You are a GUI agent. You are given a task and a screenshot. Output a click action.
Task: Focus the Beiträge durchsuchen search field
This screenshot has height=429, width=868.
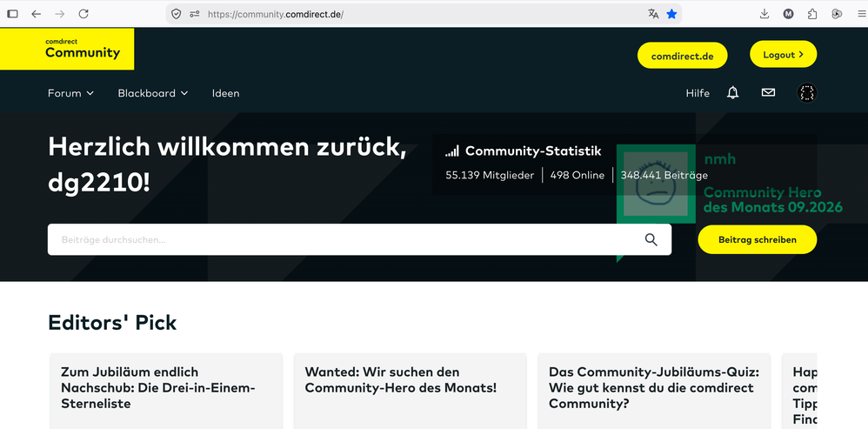click(359, 239)
